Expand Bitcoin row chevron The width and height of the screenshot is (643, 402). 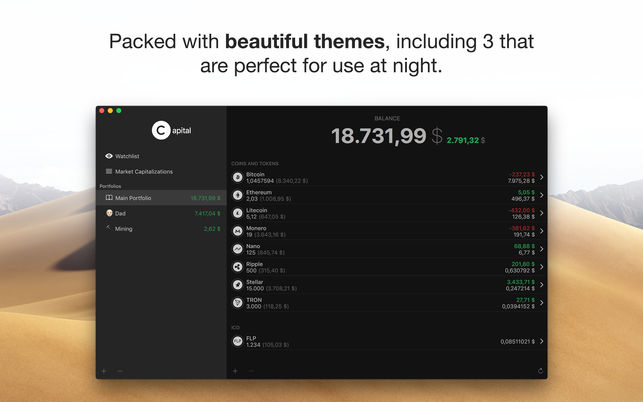(x=542, y=177)
